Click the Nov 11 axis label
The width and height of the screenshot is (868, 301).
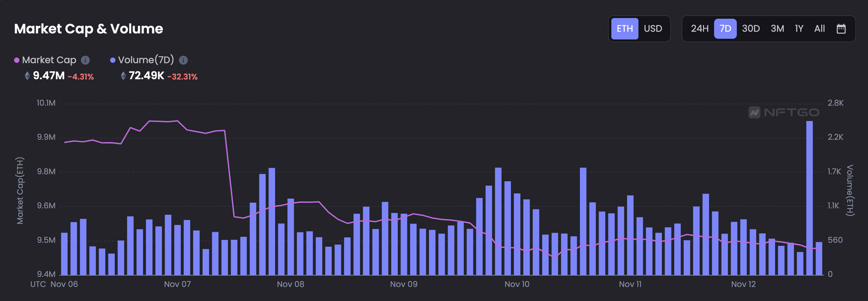[x=630, y=284]
